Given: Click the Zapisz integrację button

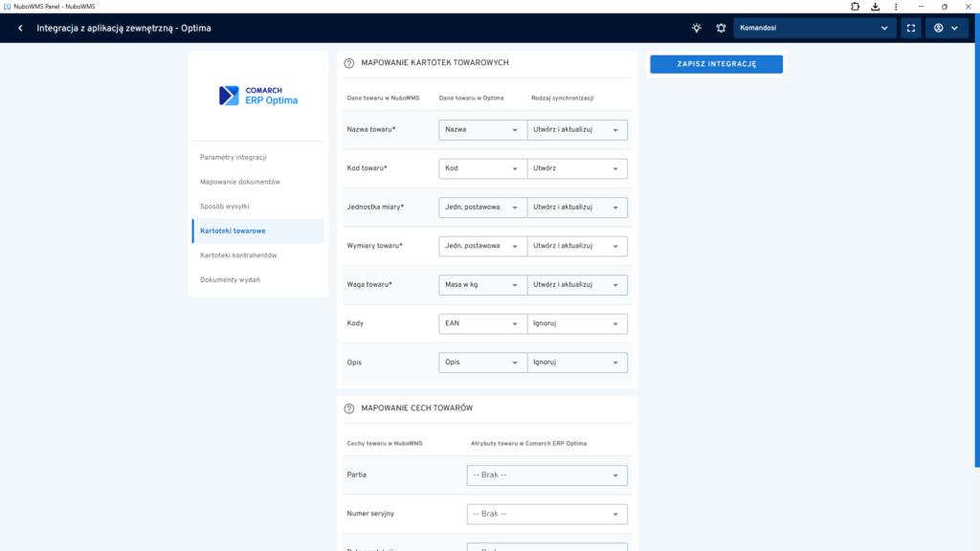Looking at the screenshot, I should point(716,64).
